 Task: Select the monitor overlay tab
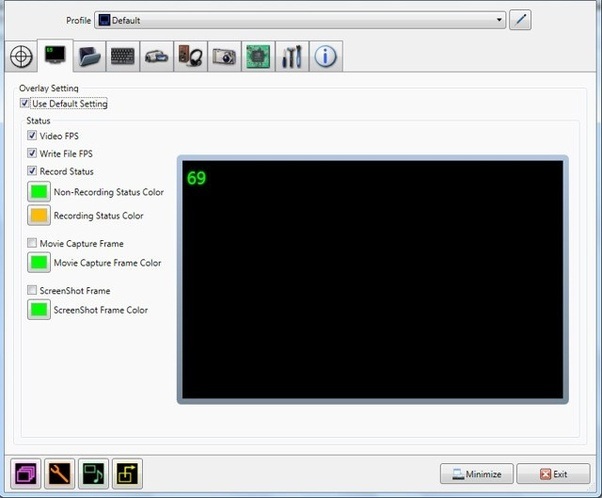[x=55, y=55]
